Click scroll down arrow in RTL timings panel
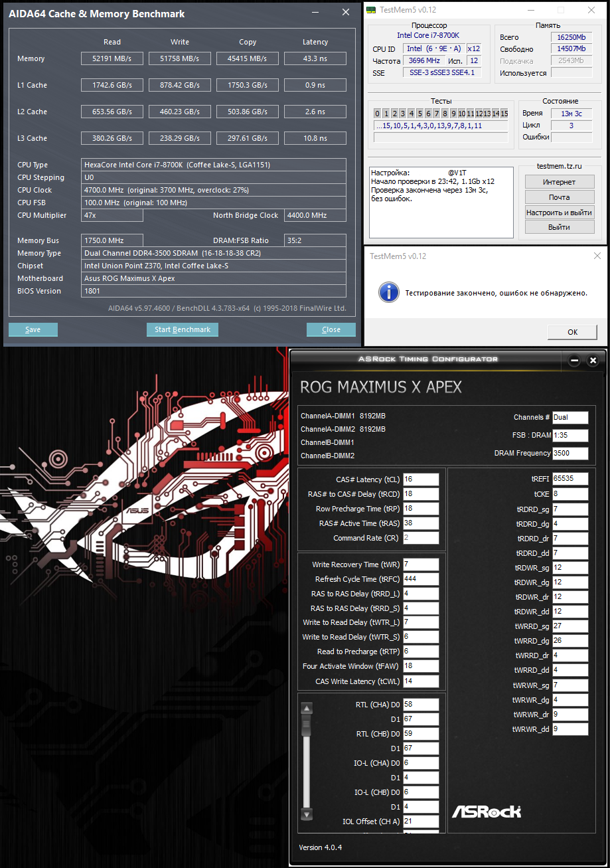This screenshot has width=610, height=868. [x=307, y=814]
